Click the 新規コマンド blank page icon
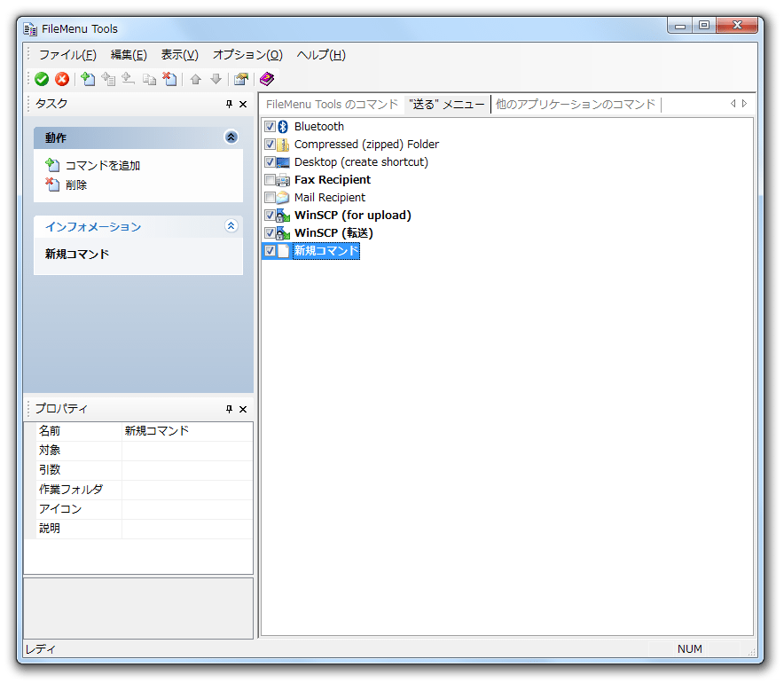The width and height of the screenshot is (784, 683). coord(283,251)
